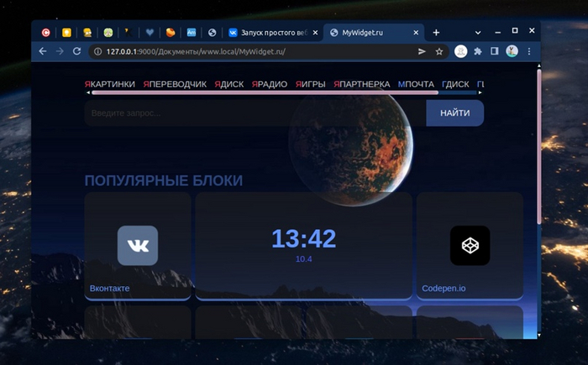Reload the page with the refresh icon

click(77, 51)
